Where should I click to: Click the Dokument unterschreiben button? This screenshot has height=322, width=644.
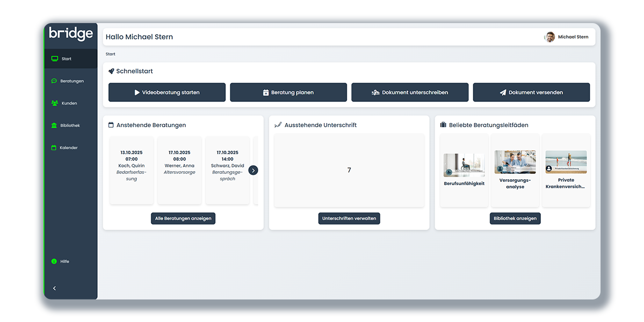410,92
